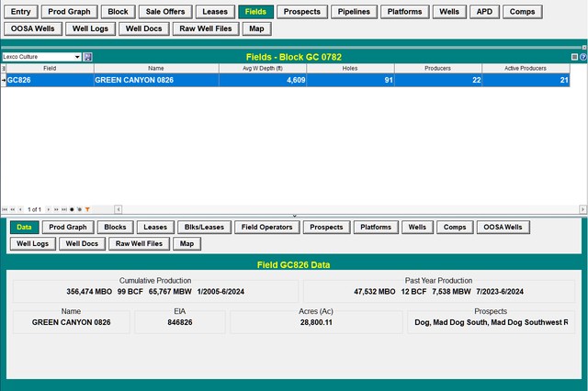Viewport: 588px width, 391px height.
Task: Go to first record in grid navigator
Action: point(5,209)
